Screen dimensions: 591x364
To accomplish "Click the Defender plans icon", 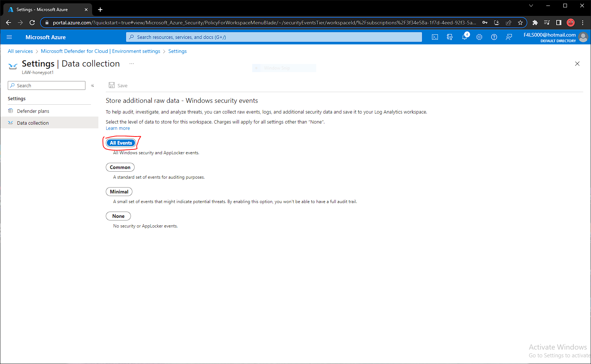I will (x=10, y=111).
